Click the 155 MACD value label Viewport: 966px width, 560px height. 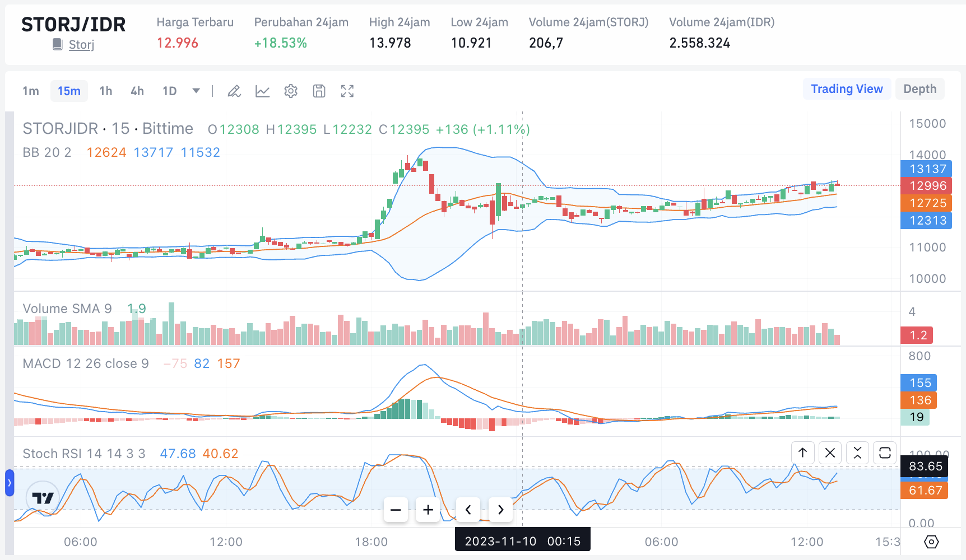pos(919,383)
